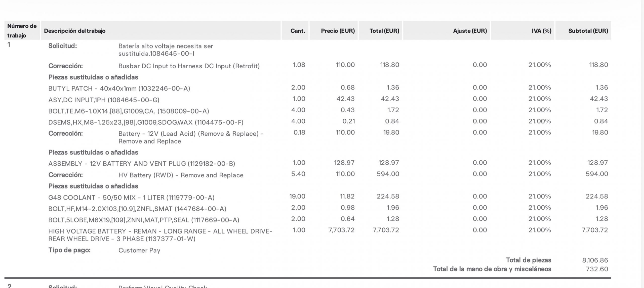Click the 'Subtotal (EUR)' column header
The width and height of the screenshot is (644, 288).
tap(588, 31)
